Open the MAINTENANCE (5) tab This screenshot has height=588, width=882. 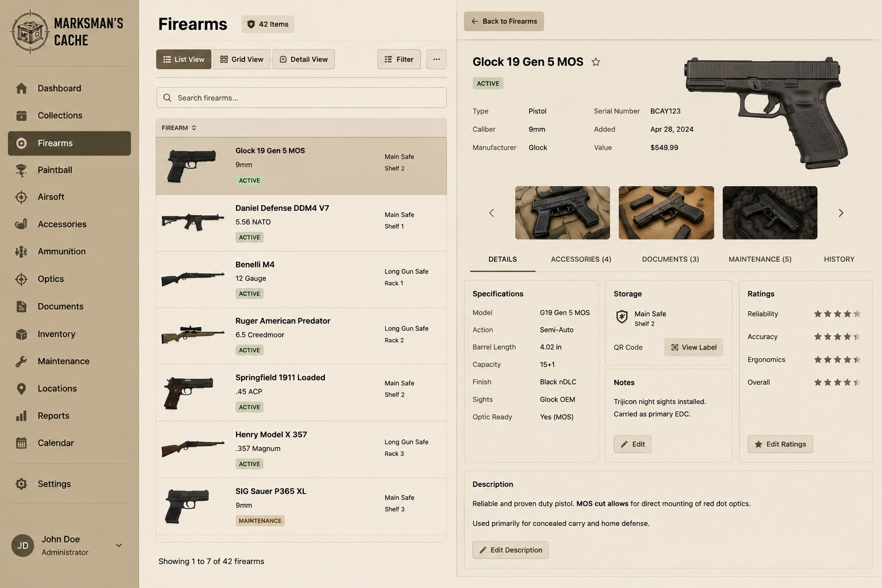[x=760, y=260]
